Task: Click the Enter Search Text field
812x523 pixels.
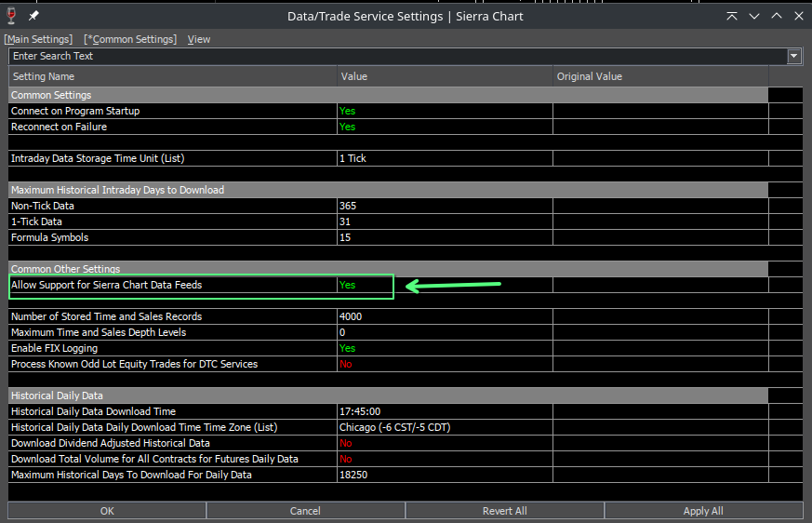Action: [398, 56]
